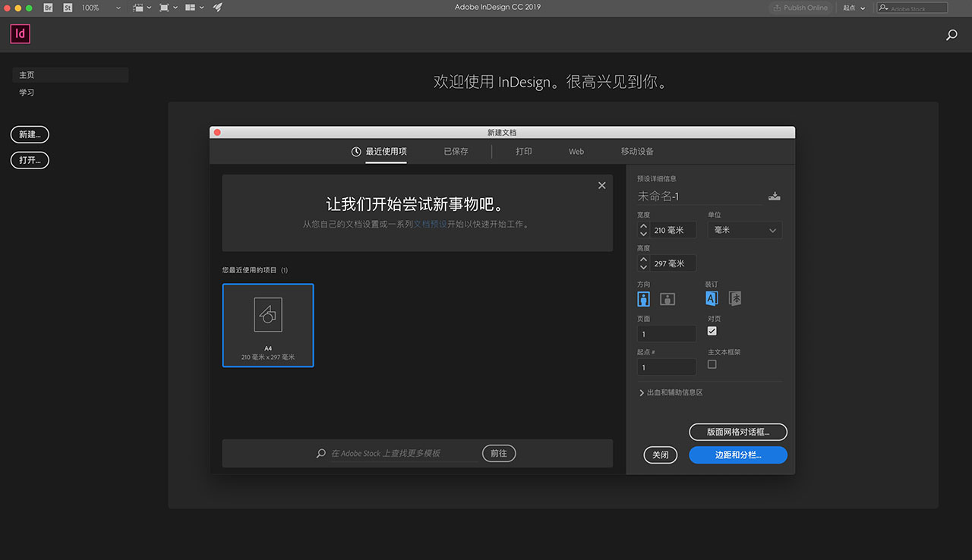
Task: Switch to the 已保存 tab
Action: pos(456,151)
